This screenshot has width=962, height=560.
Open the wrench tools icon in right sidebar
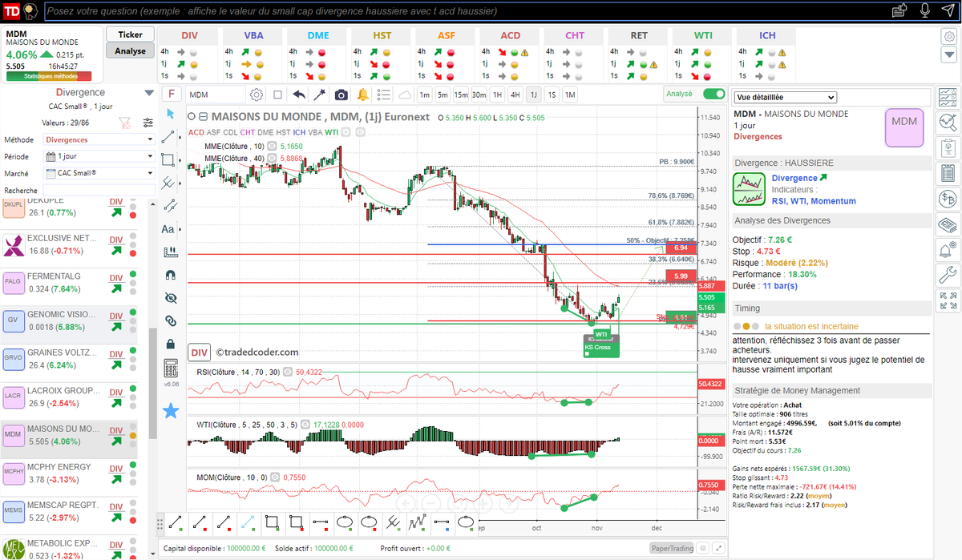click(948, 276)
